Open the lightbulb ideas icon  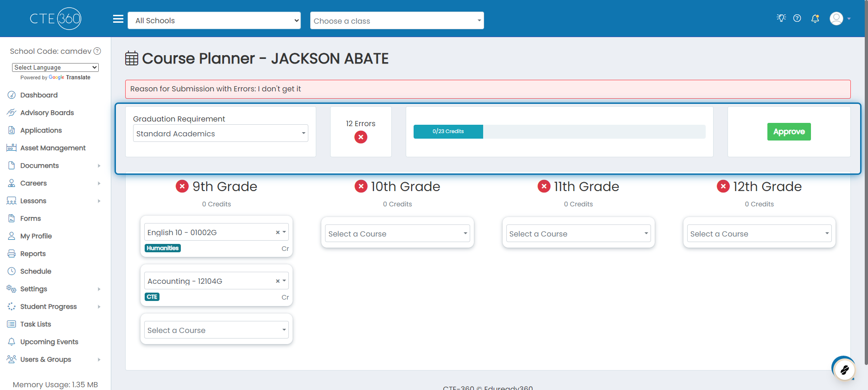pos(781,18)
